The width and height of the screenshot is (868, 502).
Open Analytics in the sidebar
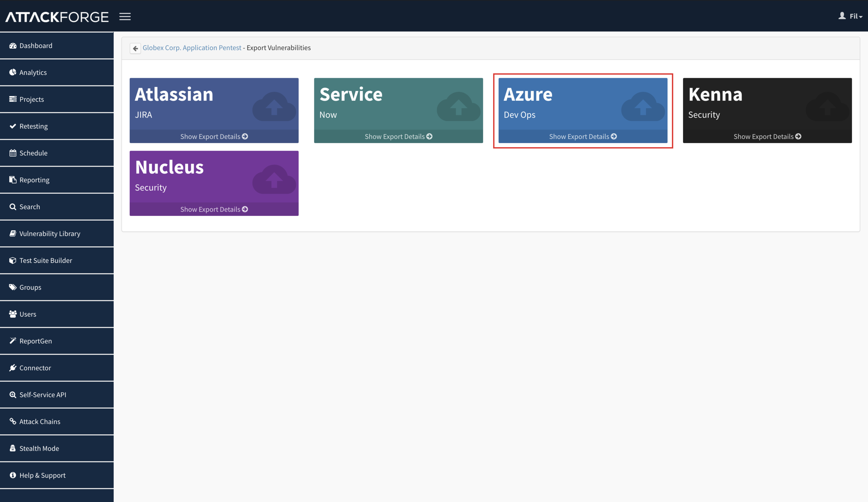click(x=57, y=72)
